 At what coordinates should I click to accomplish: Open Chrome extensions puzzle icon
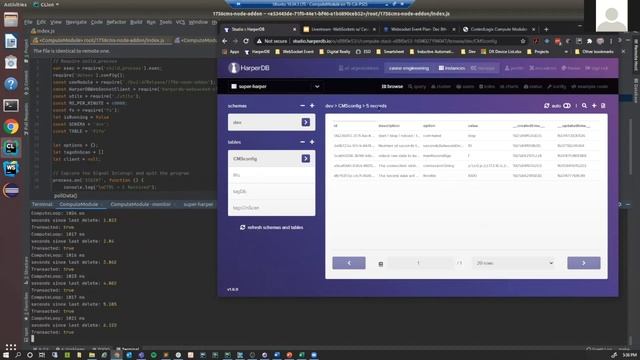click(589, 41)
